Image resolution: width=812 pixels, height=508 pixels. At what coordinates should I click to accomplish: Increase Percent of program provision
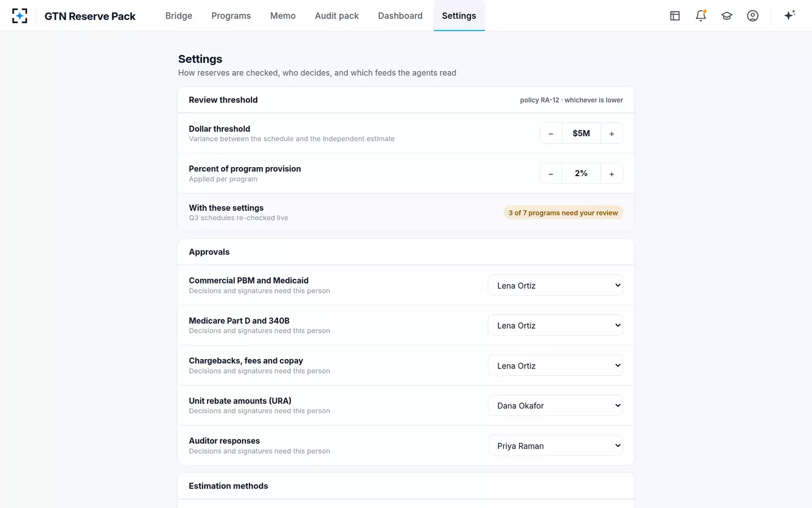coord(612,174)
